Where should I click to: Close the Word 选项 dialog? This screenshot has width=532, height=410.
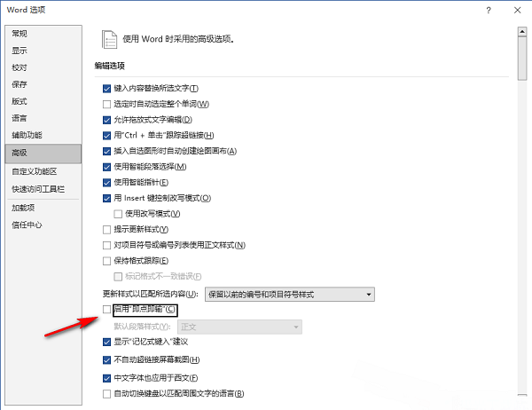point(517,10)
